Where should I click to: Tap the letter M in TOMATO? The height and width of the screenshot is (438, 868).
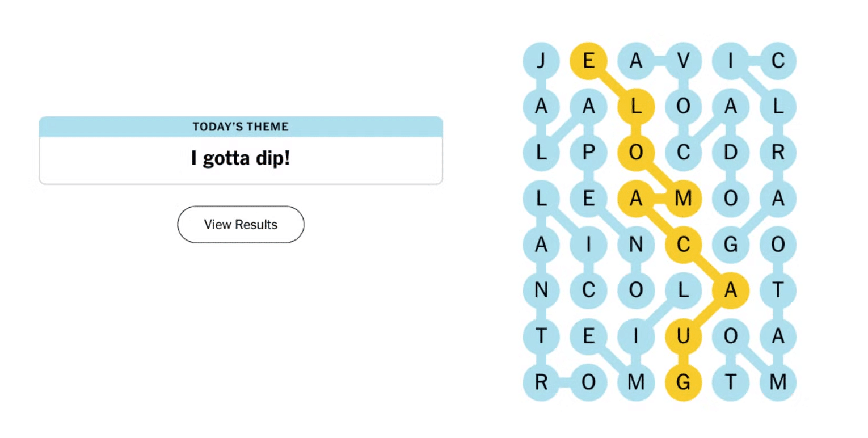tap(778, 384)
